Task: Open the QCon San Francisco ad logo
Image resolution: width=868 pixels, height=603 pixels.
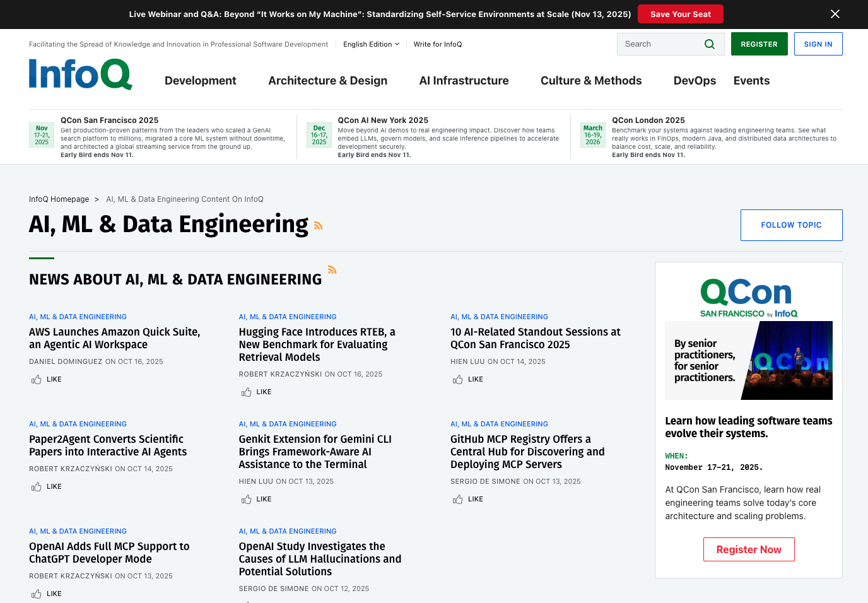Action: tap(749, 298)
